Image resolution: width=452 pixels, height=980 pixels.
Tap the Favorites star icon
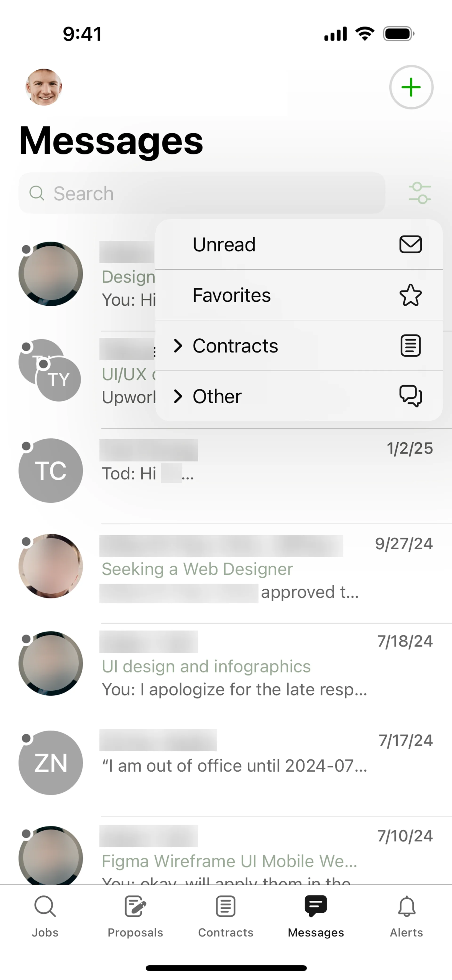(x=410, y=295)
